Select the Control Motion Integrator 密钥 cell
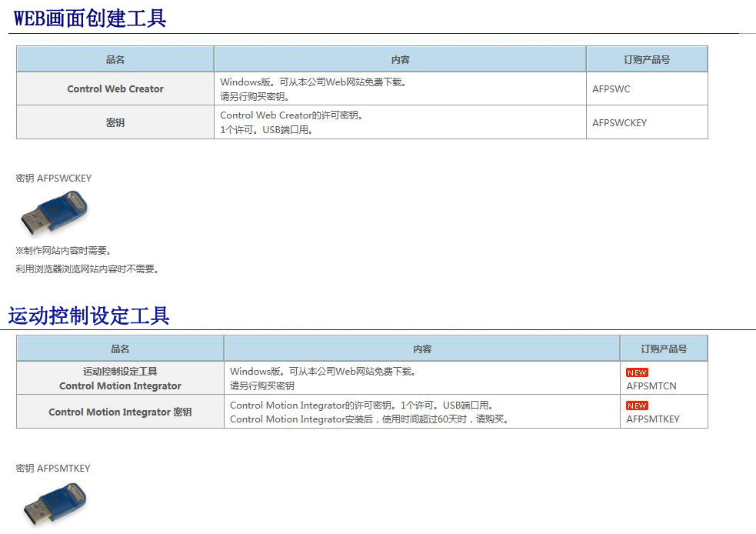 (120, 412)
